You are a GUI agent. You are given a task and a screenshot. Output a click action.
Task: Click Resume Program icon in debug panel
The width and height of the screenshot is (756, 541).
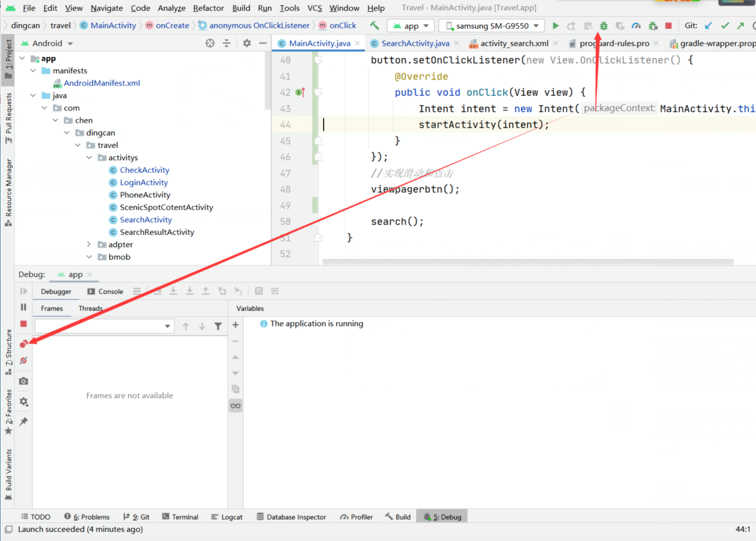pos(23,291)
